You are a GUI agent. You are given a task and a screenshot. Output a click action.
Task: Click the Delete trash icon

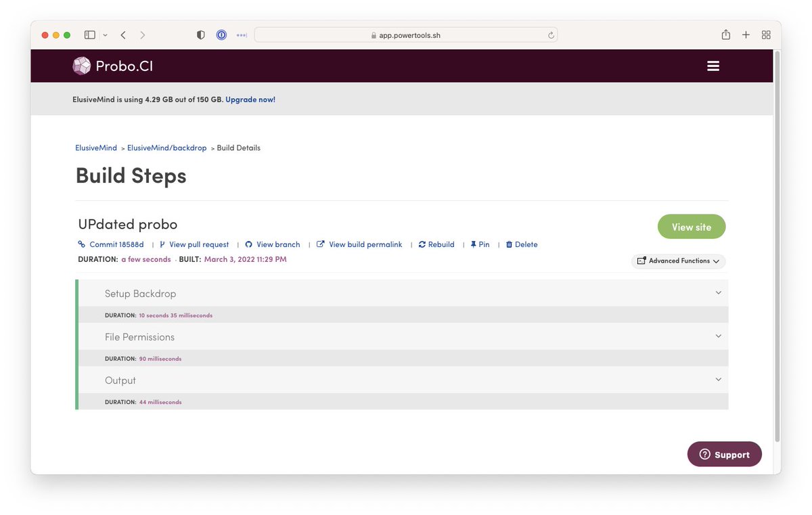(510, 244)
